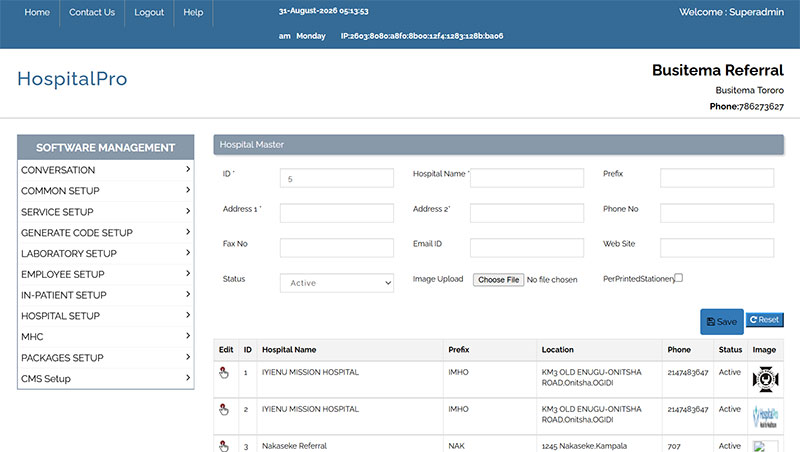Go to Home in the top navigation

click(x=37, y=12)
